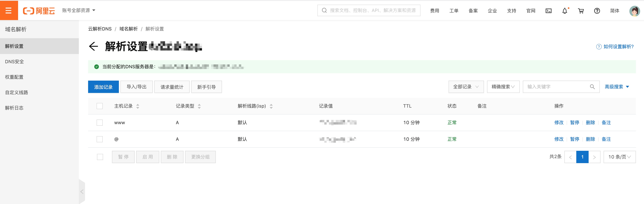Open the 10 条/页 page size dropdown
The image size is (644, 204).
[619, 157]
